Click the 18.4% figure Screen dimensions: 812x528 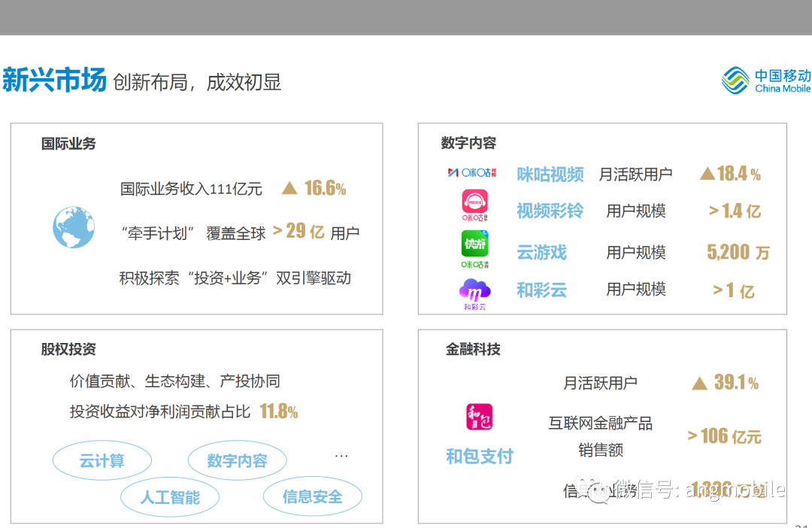point(739,173)
